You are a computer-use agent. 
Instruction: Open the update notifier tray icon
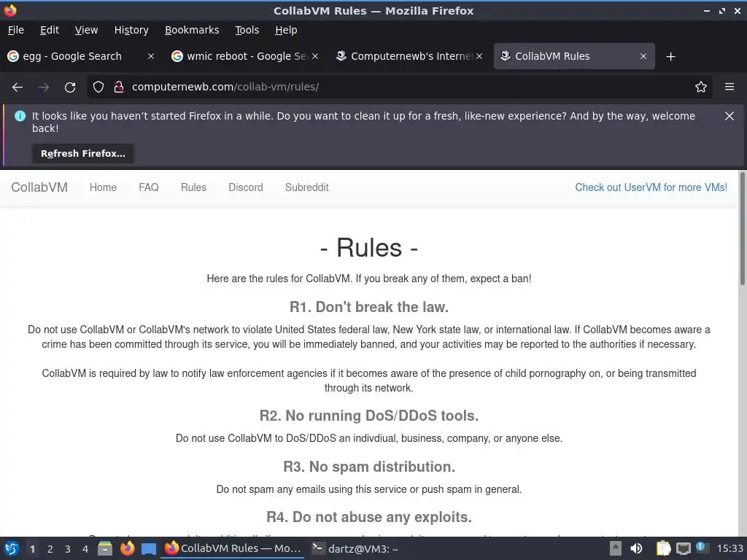703,548
